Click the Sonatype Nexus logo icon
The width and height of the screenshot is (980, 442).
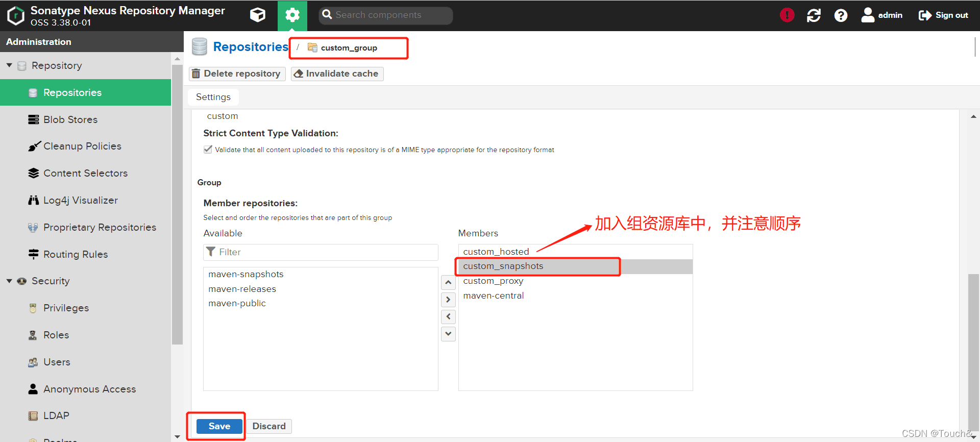click(16, 15)
